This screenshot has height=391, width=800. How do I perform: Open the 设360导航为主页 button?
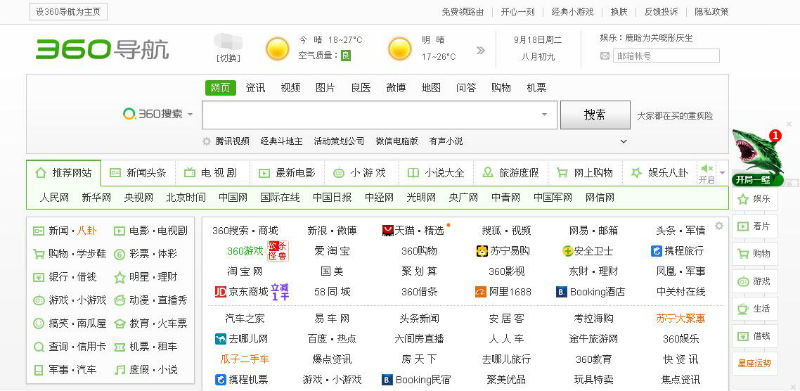click(x=68, y=12)
